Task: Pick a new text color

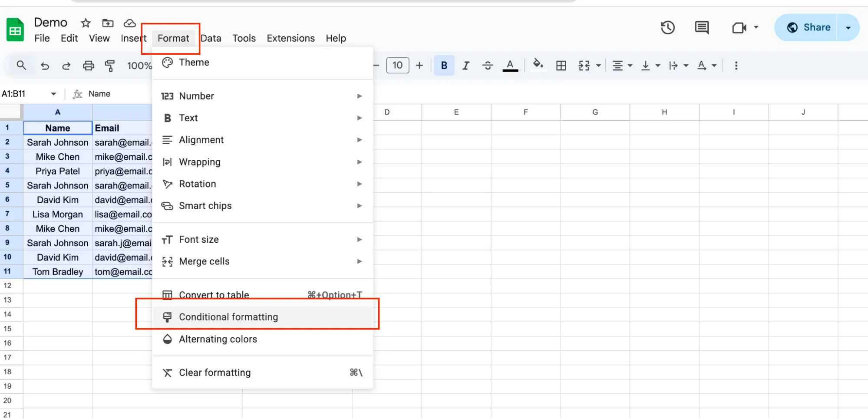Action: [511, 65]
